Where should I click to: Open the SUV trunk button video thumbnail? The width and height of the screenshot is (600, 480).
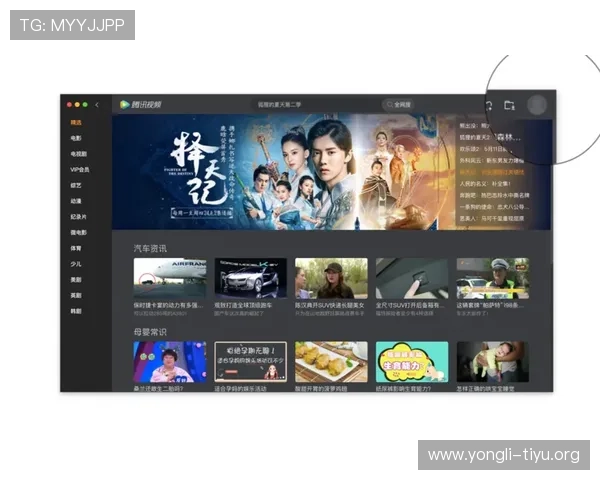412,278
